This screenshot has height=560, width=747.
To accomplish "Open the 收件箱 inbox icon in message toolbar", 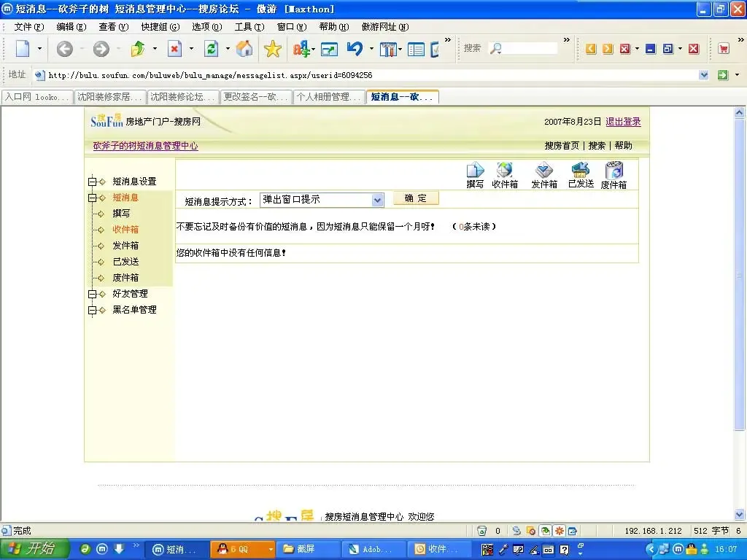I will point(505,175).
